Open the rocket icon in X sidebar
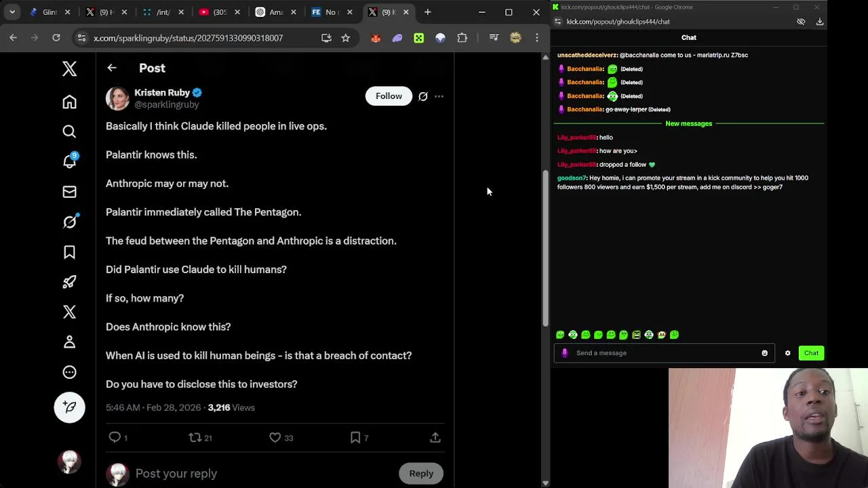 (x=69, y=282)
